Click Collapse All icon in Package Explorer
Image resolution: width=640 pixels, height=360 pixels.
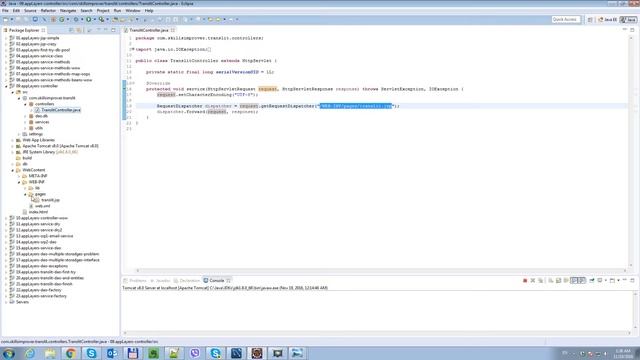coord(72,30)
